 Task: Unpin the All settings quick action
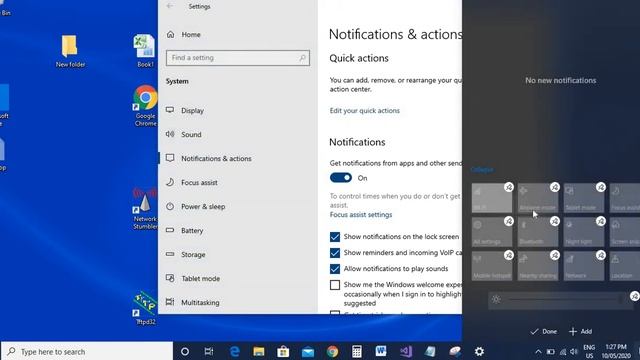tap(509, 221)
